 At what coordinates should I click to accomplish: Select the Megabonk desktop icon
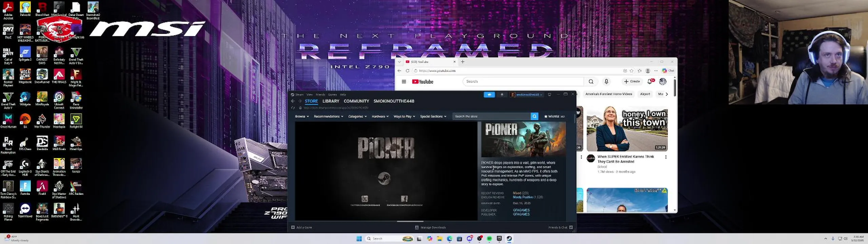coord(25,76)
